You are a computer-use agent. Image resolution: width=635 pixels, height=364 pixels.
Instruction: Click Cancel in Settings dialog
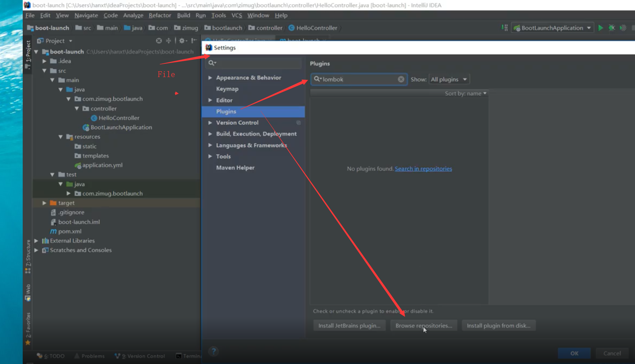coord(612,353)
